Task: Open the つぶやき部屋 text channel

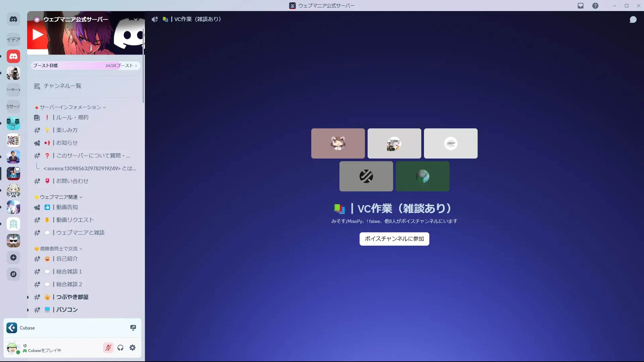Action: 72,297
